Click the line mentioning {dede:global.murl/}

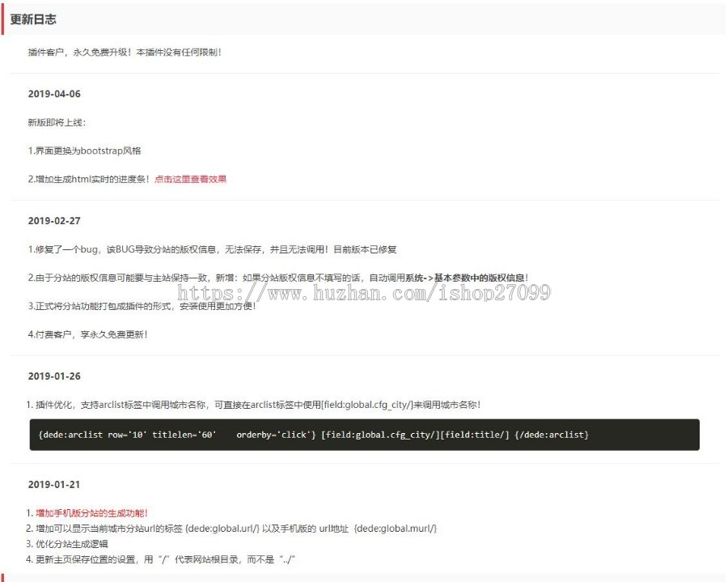coord(231,529)
